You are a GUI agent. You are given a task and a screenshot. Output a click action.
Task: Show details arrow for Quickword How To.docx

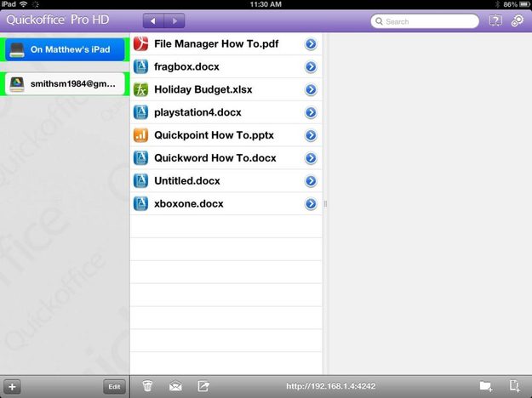(x=311, y=158)
